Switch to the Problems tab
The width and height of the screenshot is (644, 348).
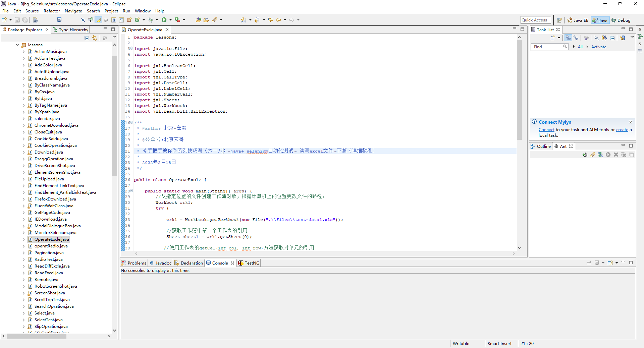click(x=134, y=263)
